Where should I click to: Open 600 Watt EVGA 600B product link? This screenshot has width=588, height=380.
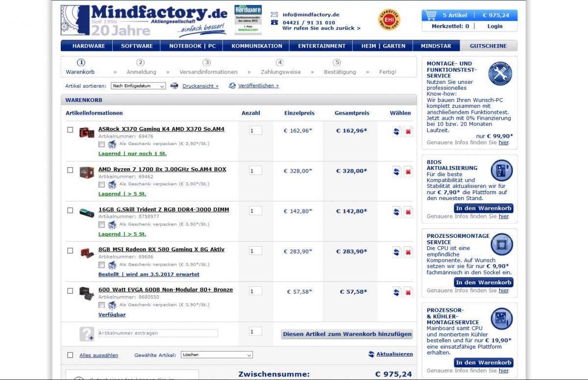point(166,290)
